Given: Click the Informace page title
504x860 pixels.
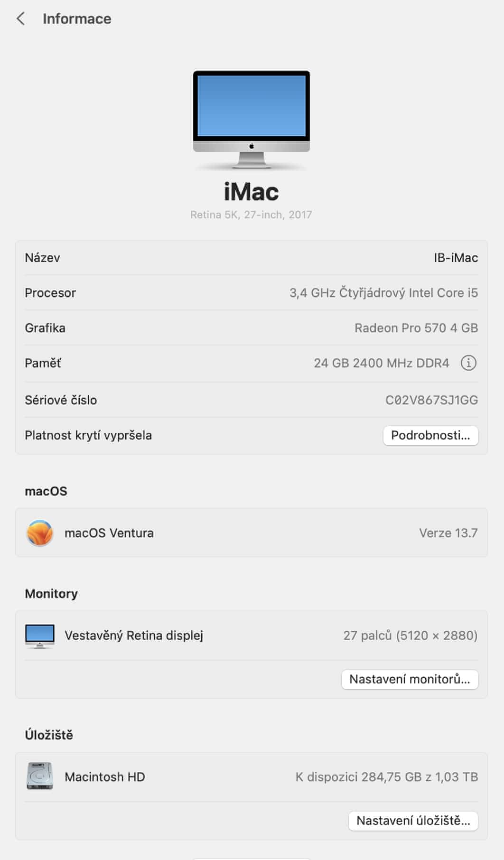Looking at the screenshot, I should (x=77, y=19).
